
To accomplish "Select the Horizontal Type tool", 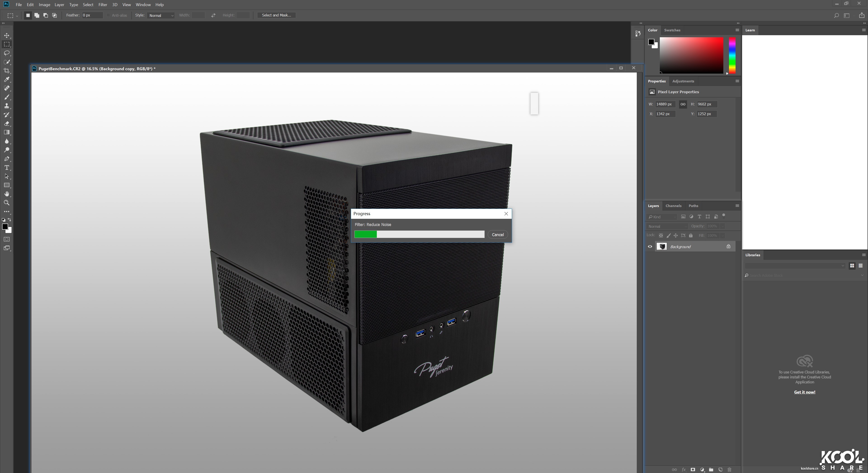I will [7, 168].
